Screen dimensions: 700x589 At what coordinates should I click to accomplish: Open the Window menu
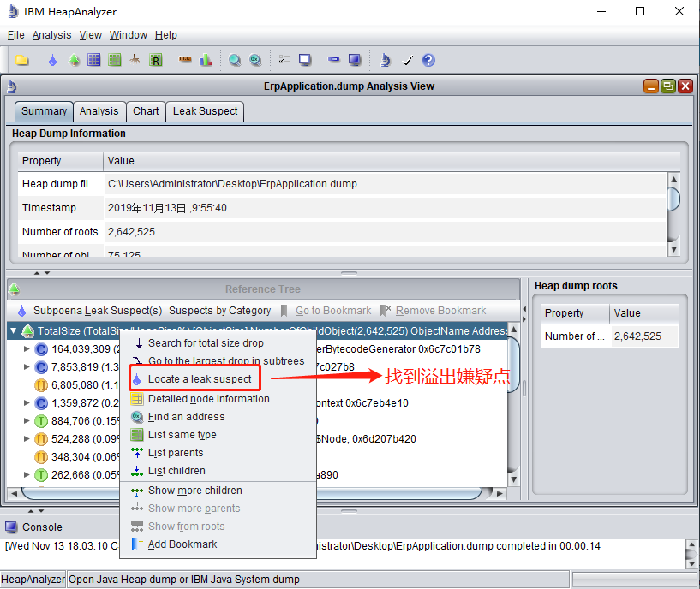tap(129, 35)
